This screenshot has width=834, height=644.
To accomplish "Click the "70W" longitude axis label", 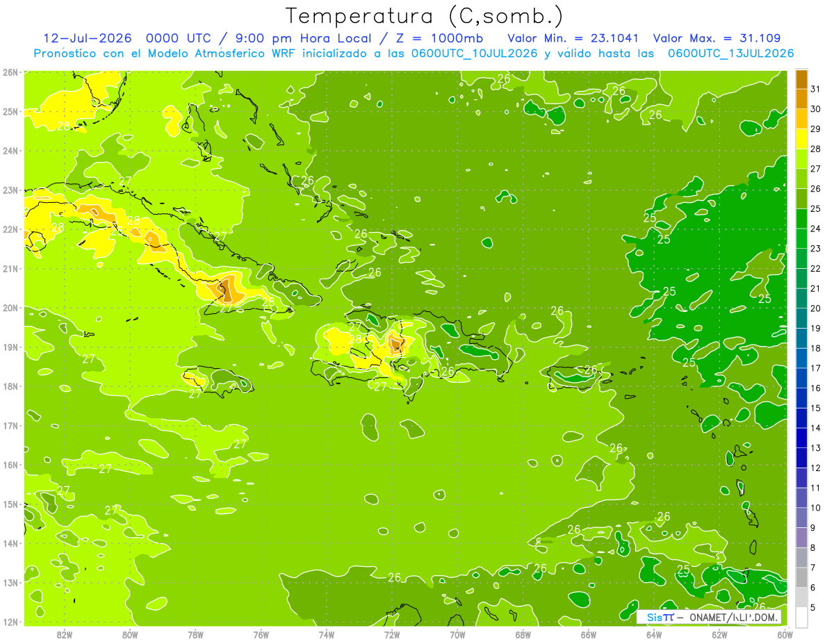I will tap(457, 634).
